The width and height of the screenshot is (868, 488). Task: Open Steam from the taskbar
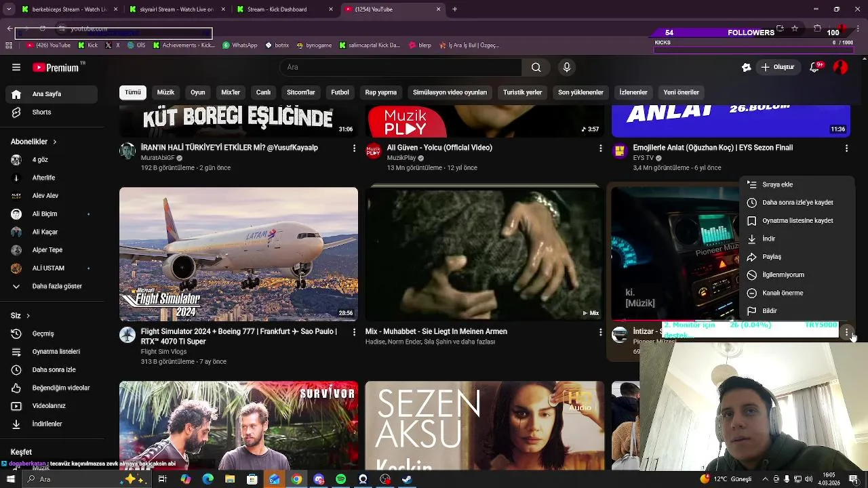click(x=407, y=479)
